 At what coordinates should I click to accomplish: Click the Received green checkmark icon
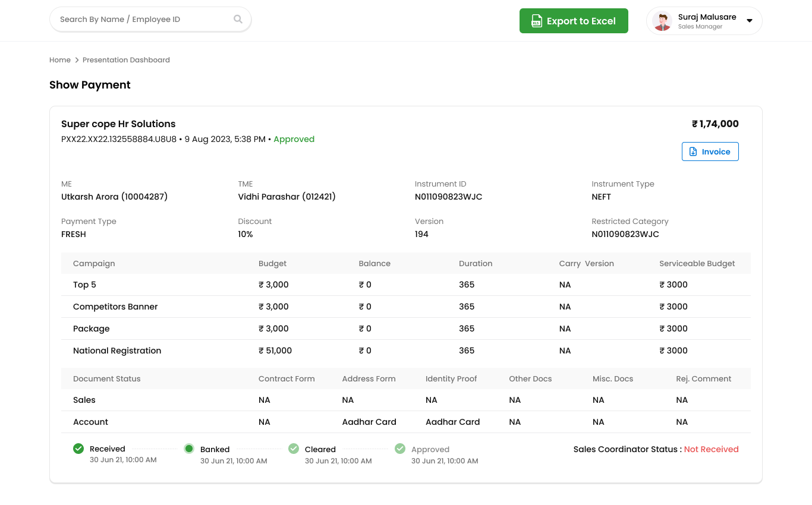click(x=78, y=449)
